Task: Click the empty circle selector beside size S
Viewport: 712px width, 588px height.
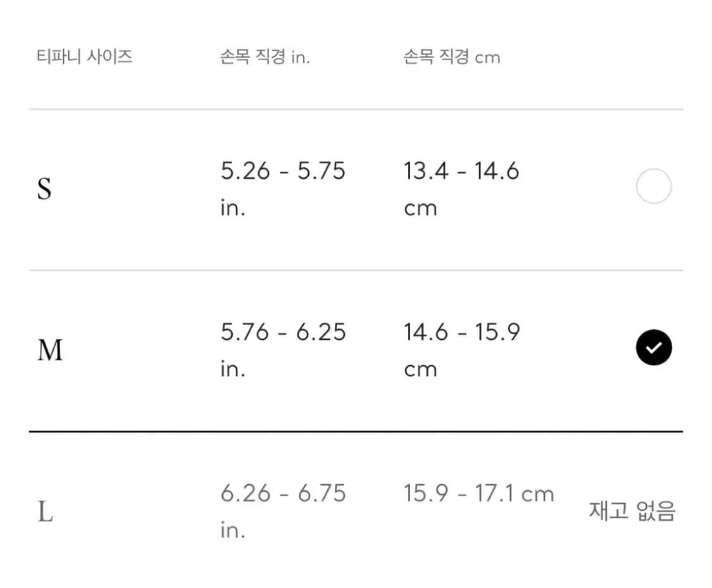Action: (654, 186)
